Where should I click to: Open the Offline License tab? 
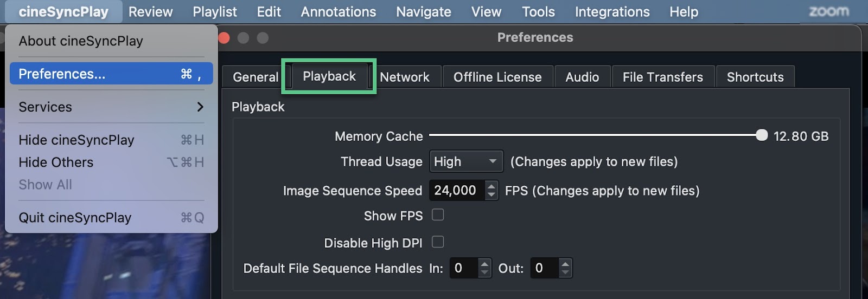(x=497, y=77)
